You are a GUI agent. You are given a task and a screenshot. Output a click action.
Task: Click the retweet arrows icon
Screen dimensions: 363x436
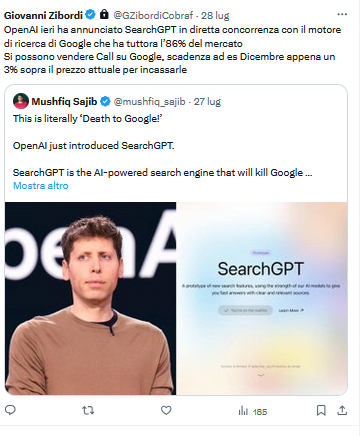pos(88,410)
